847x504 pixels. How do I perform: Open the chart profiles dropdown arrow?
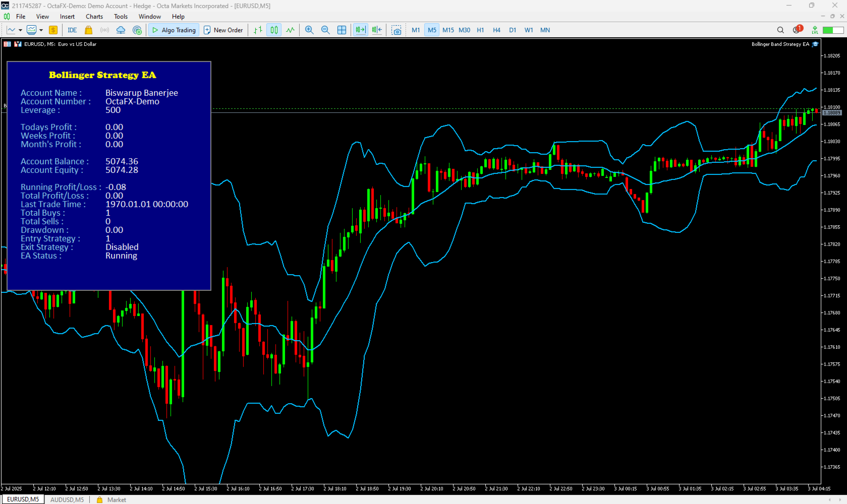pyautogui.click(x=41, y=30)
